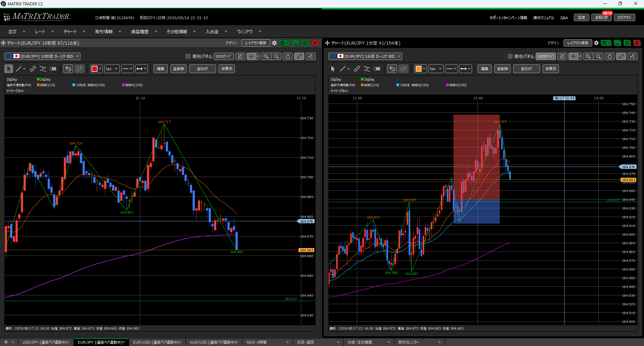Open gear settings of 10秒足 chart panel

pos(274,43)
